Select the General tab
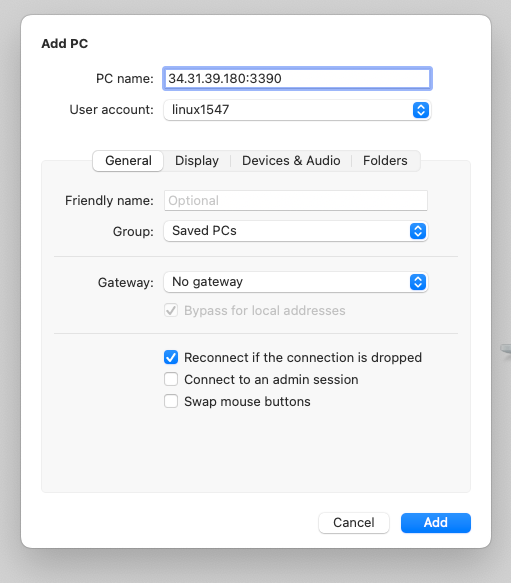Screen dimensions: 511x583 [x=128, y=161]
